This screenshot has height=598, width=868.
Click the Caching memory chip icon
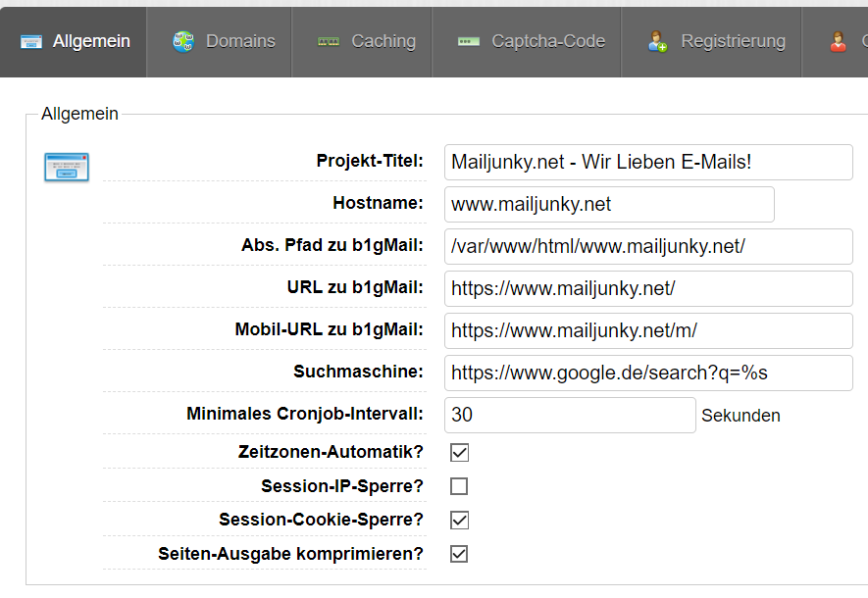click(x=329, y=42)
